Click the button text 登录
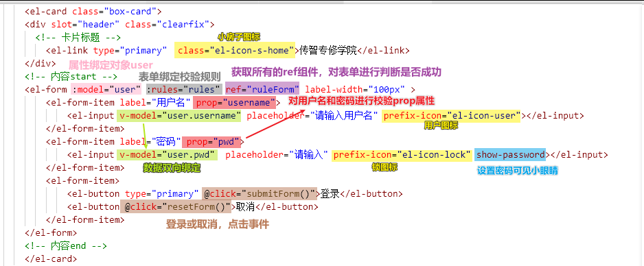Viewport: 644px width, 266px height. pyautogui.click(x=330, y=193)
